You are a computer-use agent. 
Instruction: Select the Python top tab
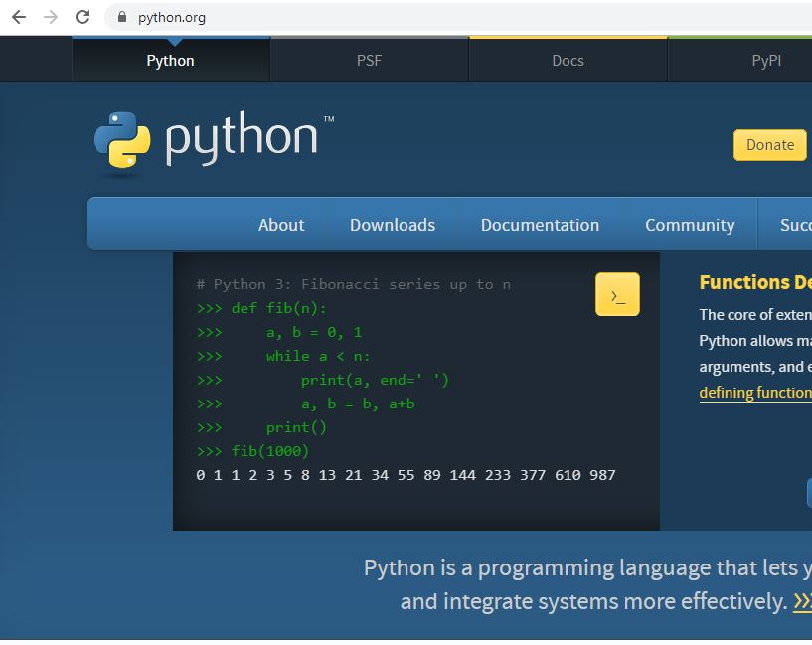click(171, 60)
